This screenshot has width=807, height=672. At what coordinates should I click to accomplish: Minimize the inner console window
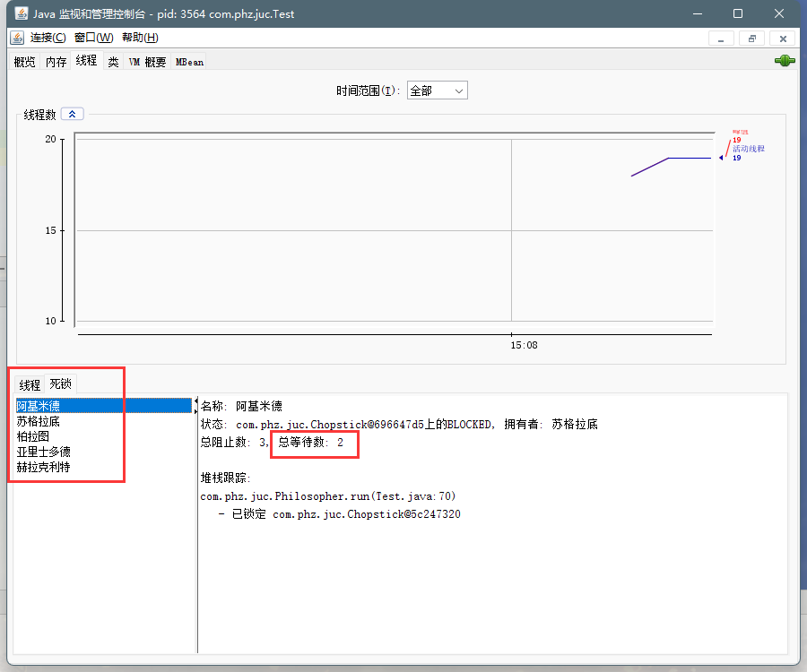[721, 39]
